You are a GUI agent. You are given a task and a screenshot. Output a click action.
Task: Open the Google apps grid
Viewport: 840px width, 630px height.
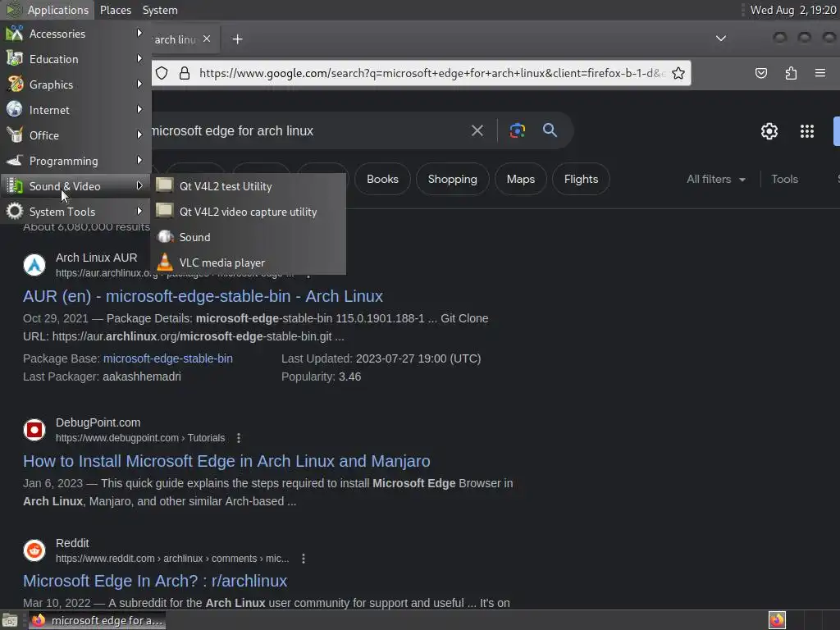pos(807,131)
